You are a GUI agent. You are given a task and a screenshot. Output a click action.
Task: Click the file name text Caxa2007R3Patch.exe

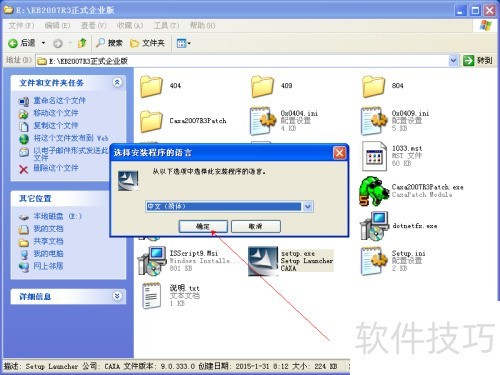(427, 187)
